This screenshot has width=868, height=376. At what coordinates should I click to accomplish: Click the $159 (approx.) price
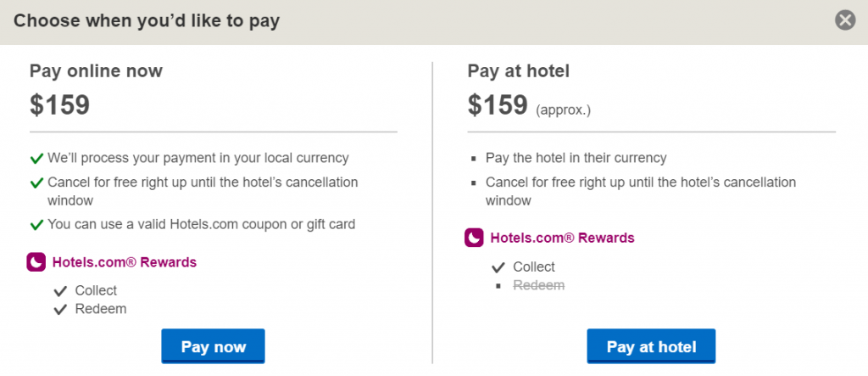tap(498, 105)
